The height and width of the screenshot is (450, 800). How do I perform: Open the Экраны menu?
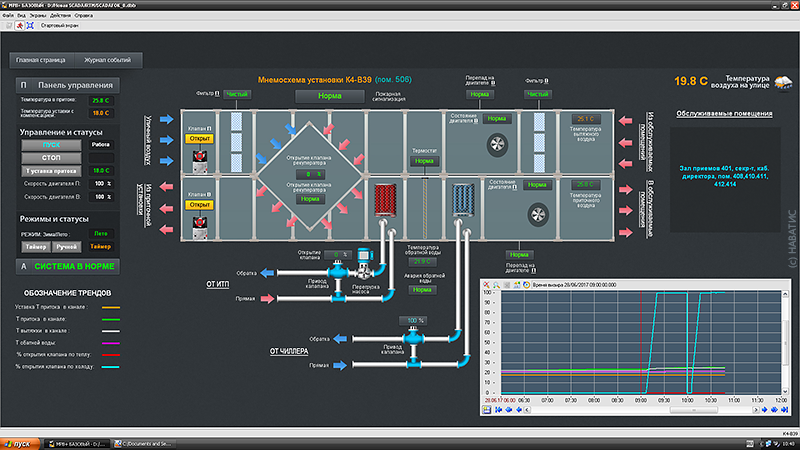(37, 17)
